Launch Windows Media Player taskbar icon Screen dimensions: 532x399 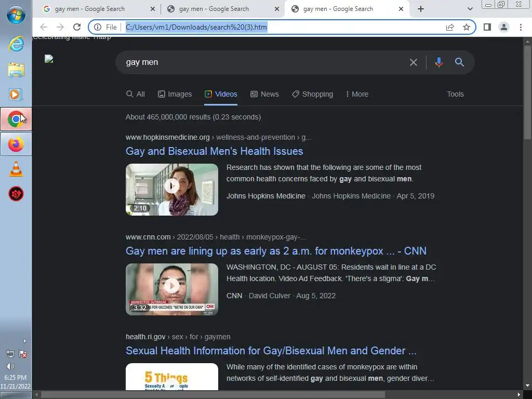point(16,95)
